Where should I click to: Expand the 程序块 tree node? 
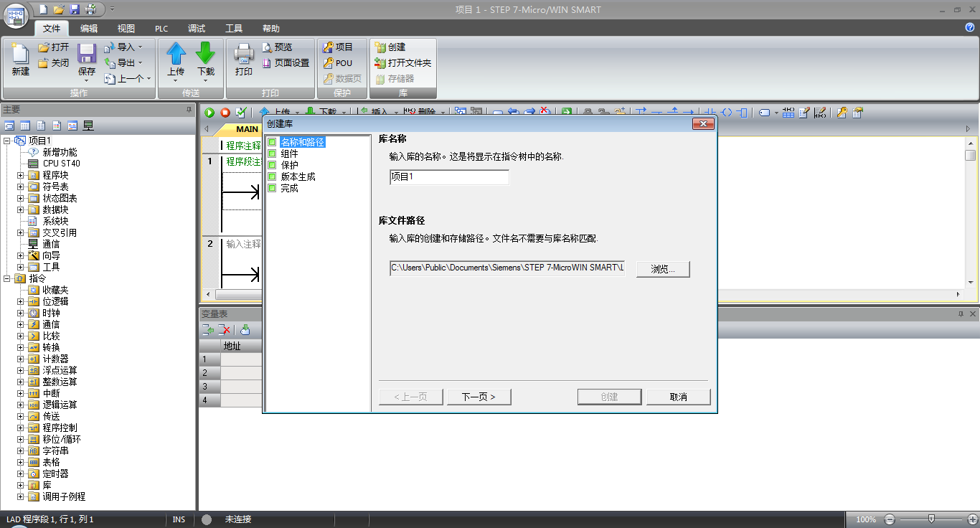click(21, 175)
